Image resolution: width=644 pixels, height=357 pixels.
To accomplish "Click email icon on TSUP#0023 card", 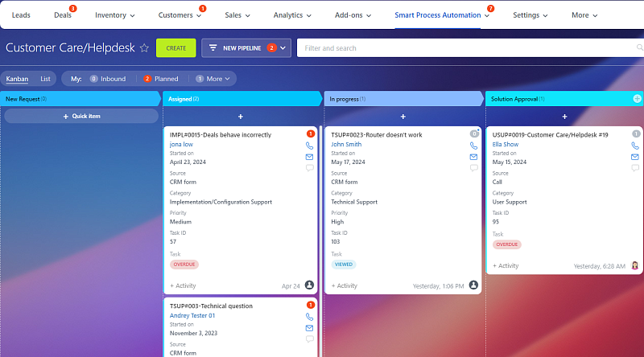I will point(473,157).
